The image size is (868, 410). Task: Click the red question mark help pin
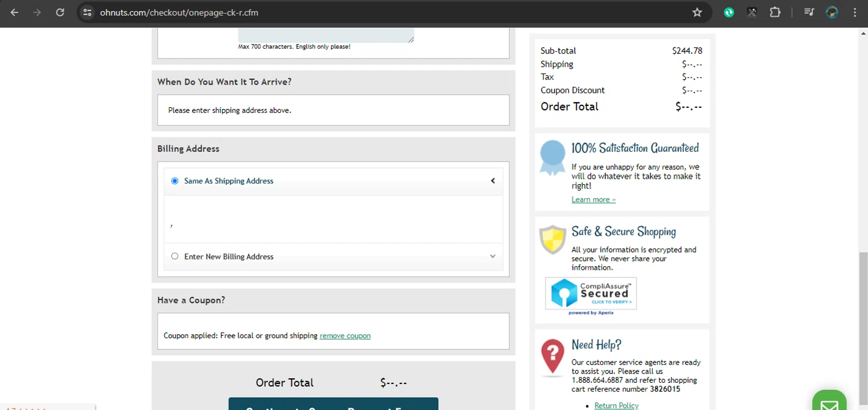click(553, 357)
